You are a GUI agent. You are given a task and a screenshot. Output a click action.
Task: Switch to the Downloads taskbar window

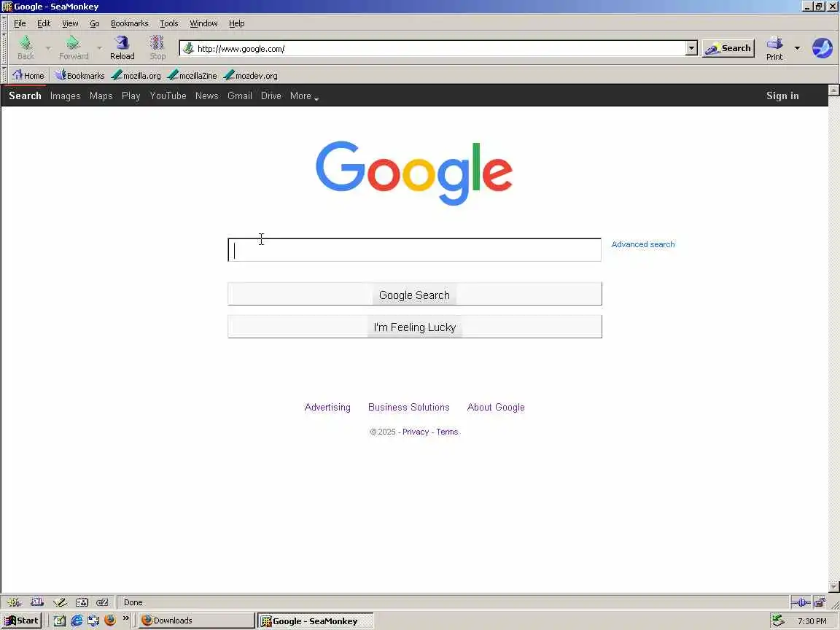(197, 621)
